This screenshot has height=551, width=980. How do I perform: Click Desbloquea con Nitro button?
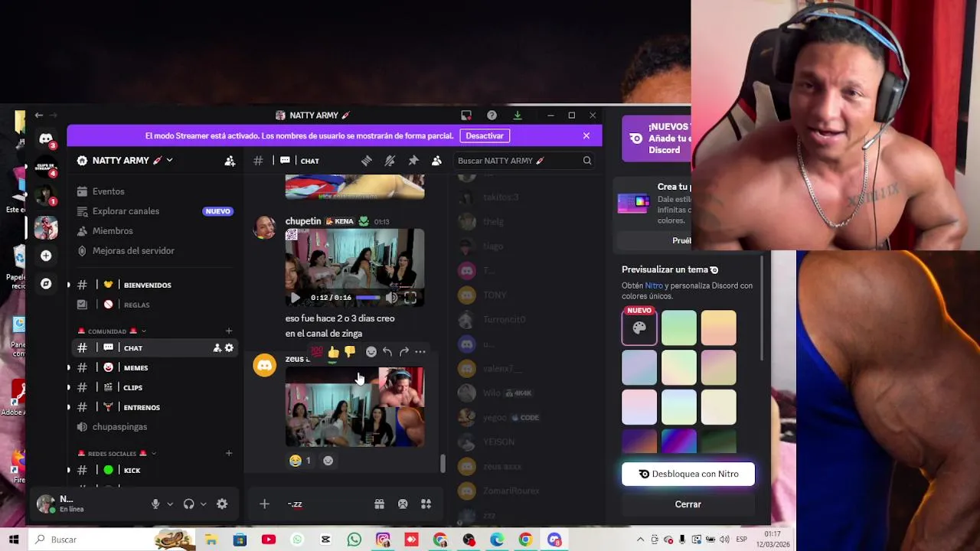[688, 474]
